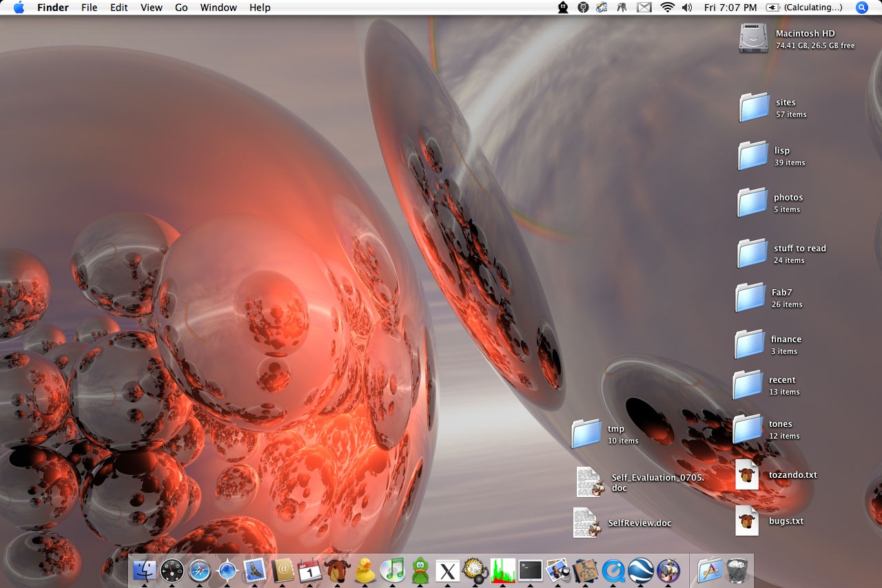Open the File menu

pyautogui.click(x=90, y=8)
